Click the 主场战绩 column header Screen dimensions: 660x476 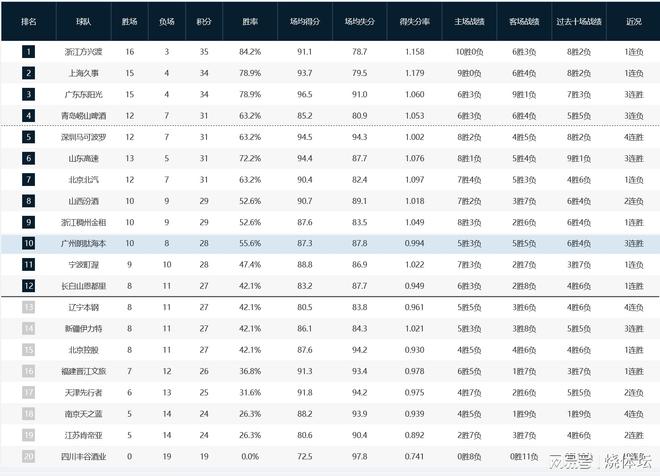tap(469, 19)
